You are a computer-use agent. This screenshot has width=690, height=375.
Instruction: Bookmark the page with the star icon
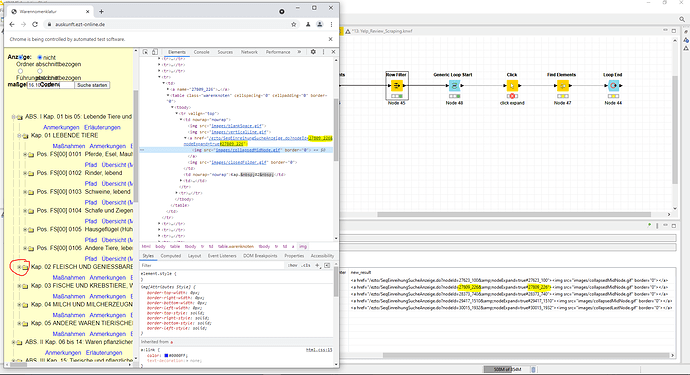[x=294, y=24]
